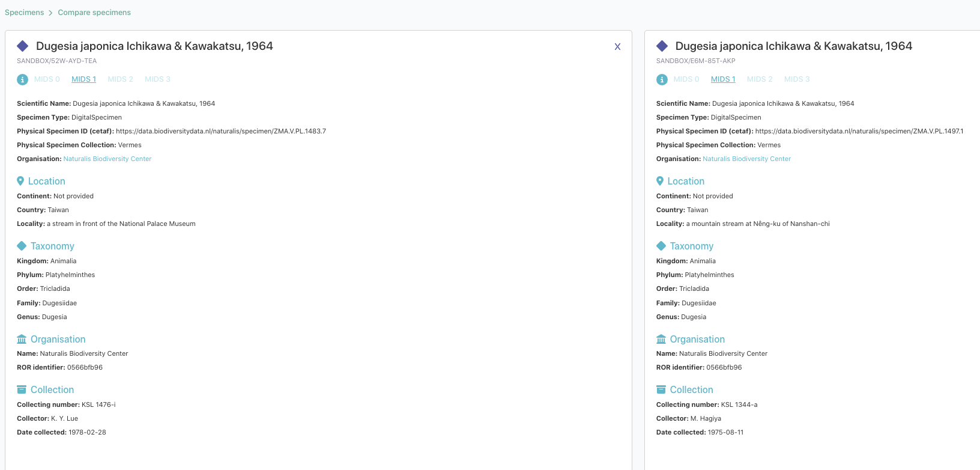
Task: Click the left card's Physical Specimen ID URL
Action: (x=221, y=131)
